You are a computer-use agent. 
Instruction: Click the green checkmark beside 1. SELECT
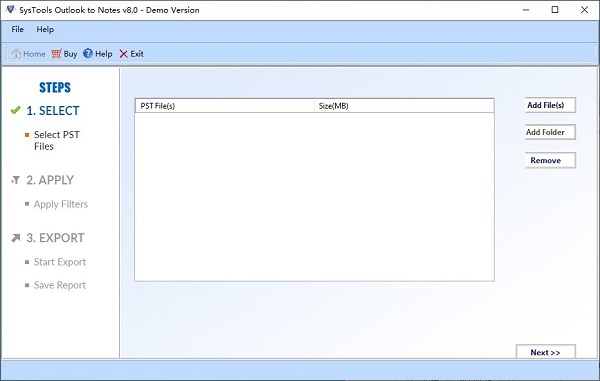[16, 111]
